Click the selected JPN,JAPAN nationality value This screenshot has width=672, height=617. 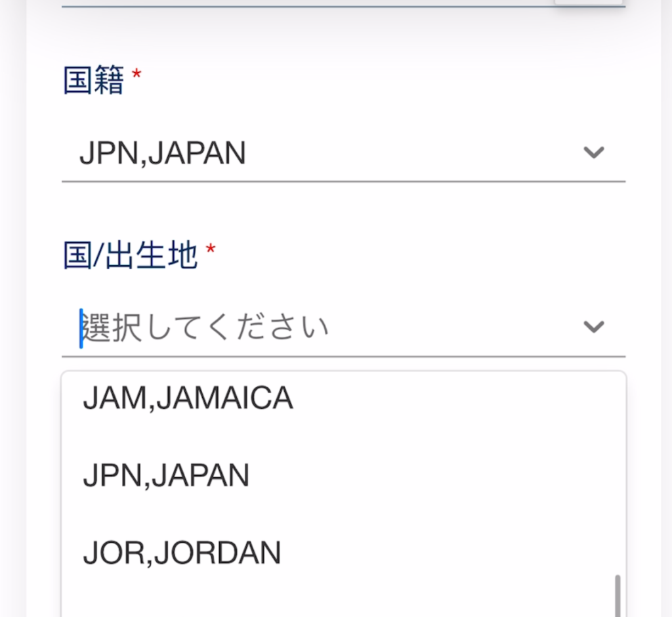click(163, 154)
